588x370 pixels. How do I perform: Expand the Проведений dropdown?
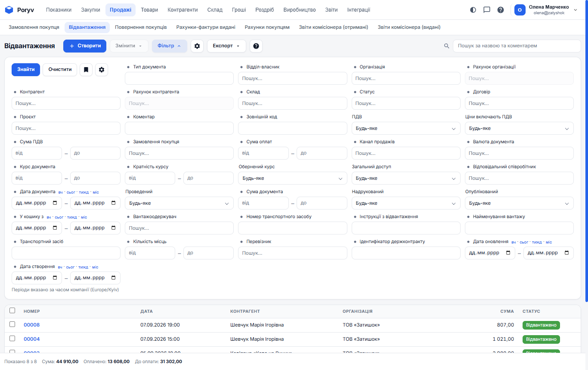click(x=179, y=203)
